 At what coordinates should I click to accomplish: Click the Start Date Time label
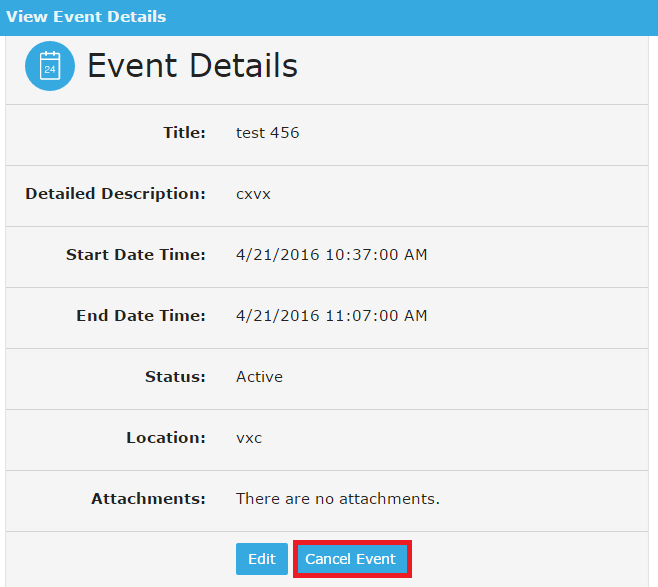click(135, 255)
